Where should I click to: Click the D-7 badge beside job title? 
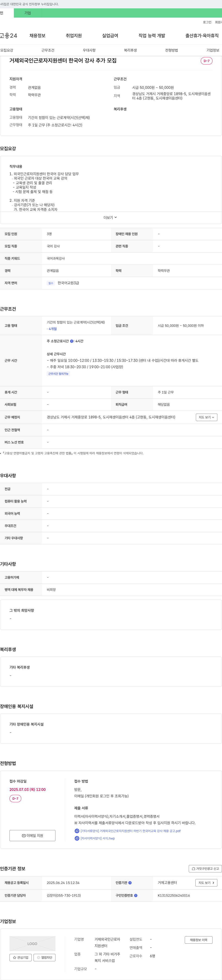[x=207, y=61]
